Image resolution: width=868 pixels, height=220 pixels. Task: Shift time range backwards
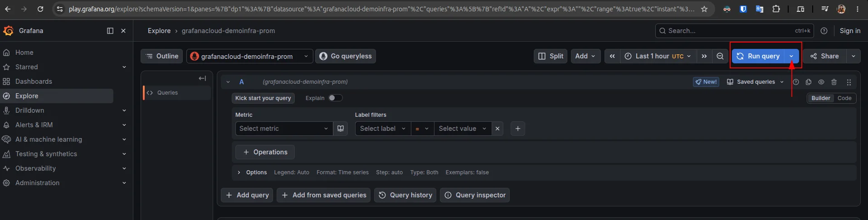612,56
